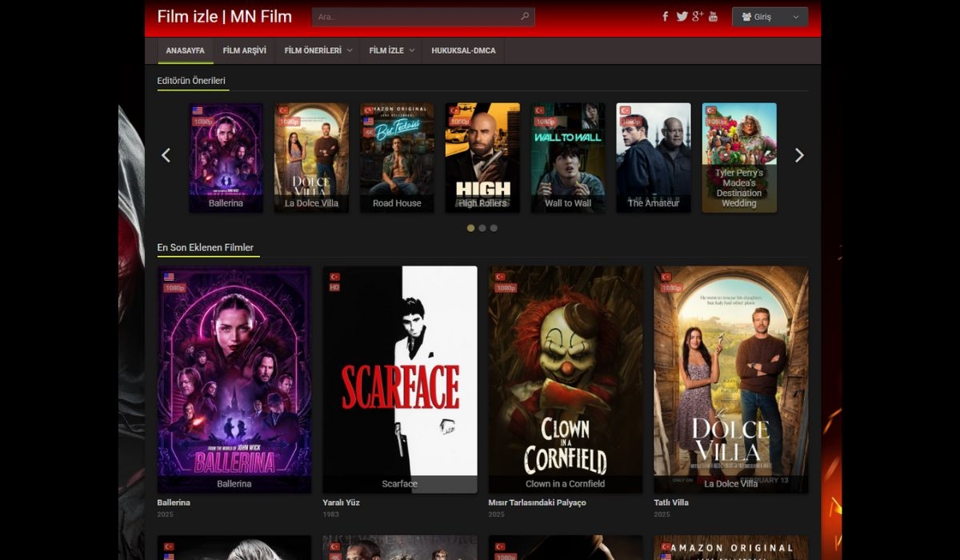Viewport: 960px width, 560px height.
Task: Select the second carousel page dot
Action: [482, 228]
